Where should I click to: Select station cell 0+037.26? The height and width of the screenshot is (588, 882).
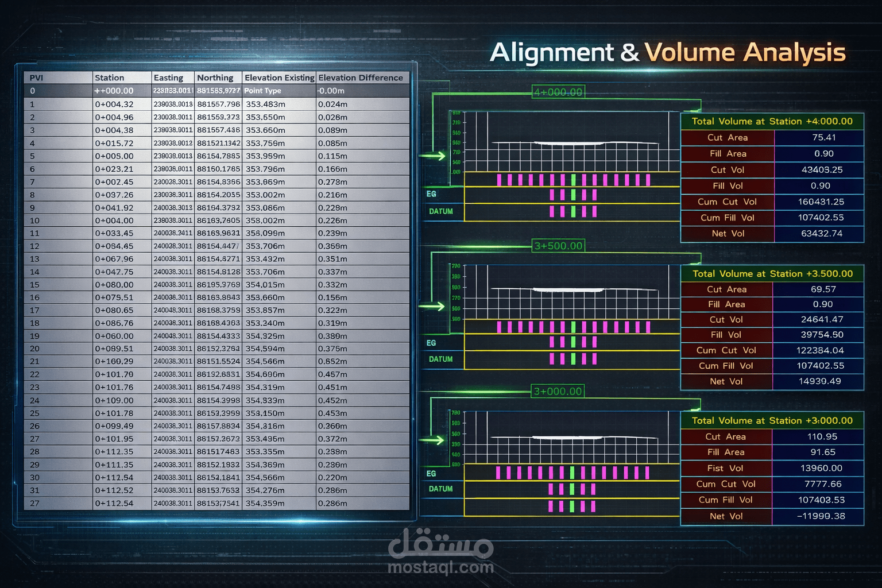[x=122, y=195]
